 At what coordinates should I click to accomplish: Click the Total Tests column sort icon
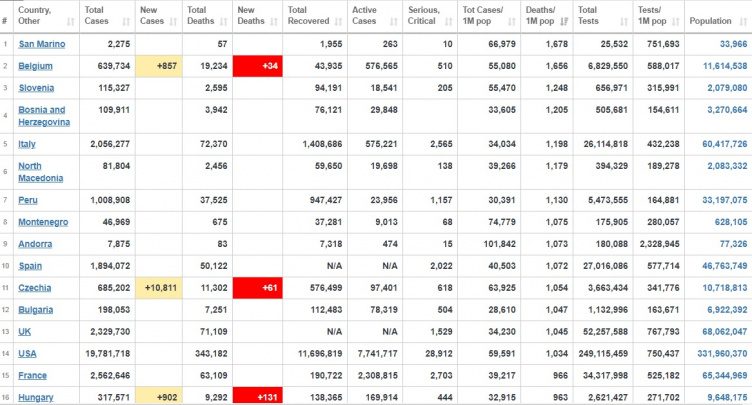(621, 21)
